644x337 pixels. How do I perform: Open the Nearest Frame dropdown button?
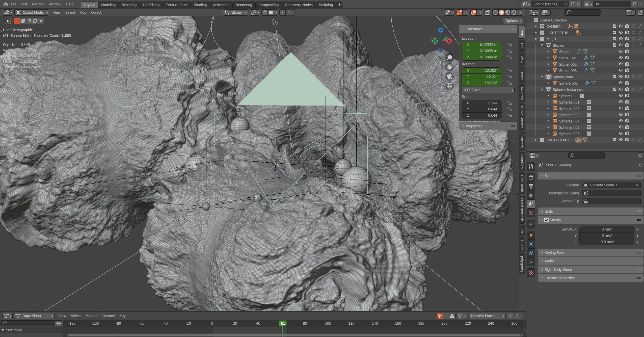487,316
